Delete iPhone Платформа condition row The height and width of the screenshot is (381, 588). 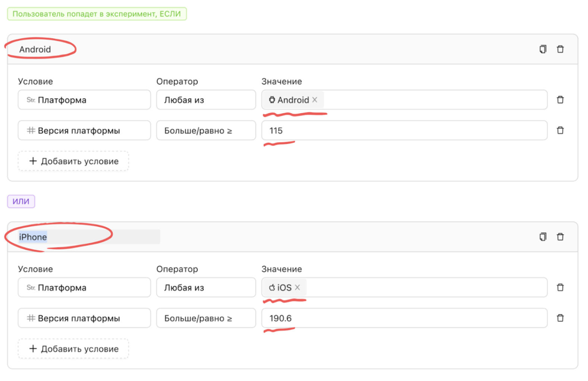tap(560, 287)
